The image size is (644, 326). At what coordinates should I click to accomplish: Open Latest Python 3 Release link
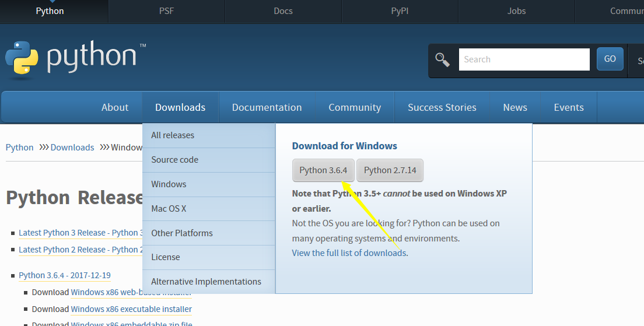click(80, 233)
